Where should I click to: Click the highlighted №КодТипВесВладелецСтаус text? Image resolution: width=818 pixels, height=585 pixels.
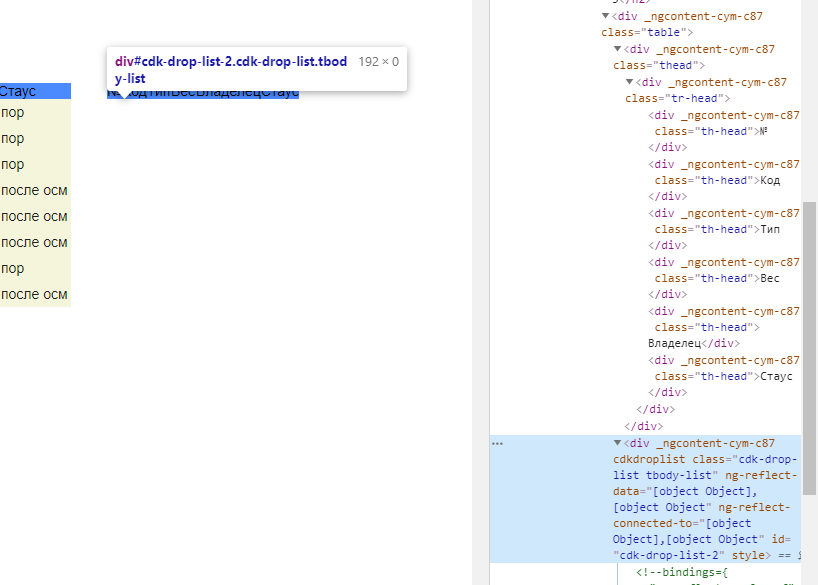pyautogui.click(x=203, y=93)
